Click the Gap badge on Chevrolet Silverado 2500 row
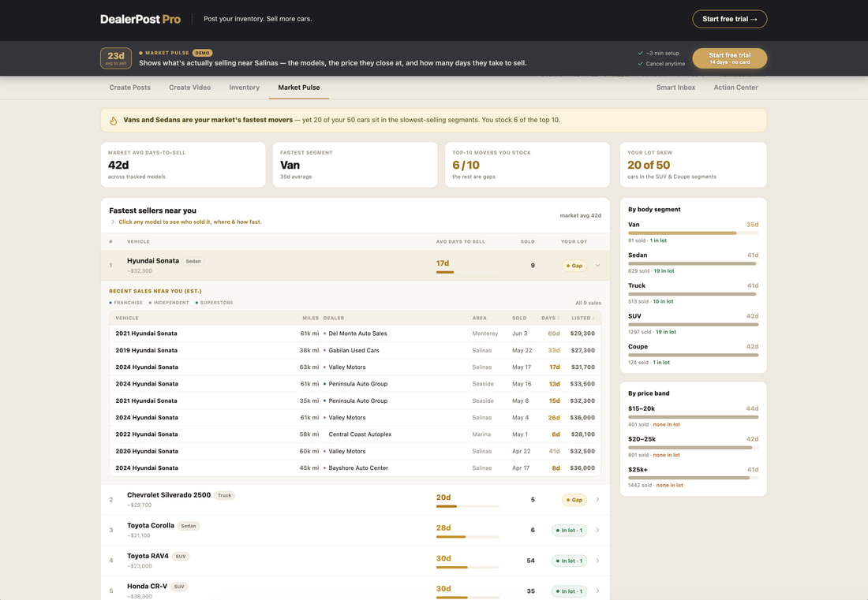Image resolution: width=868 pixels, height=600 pixels. (574, 500)
